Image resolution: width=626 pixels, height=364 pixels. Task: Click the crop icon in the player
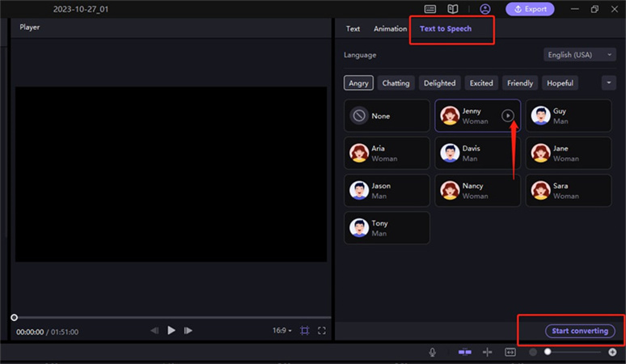305,331
